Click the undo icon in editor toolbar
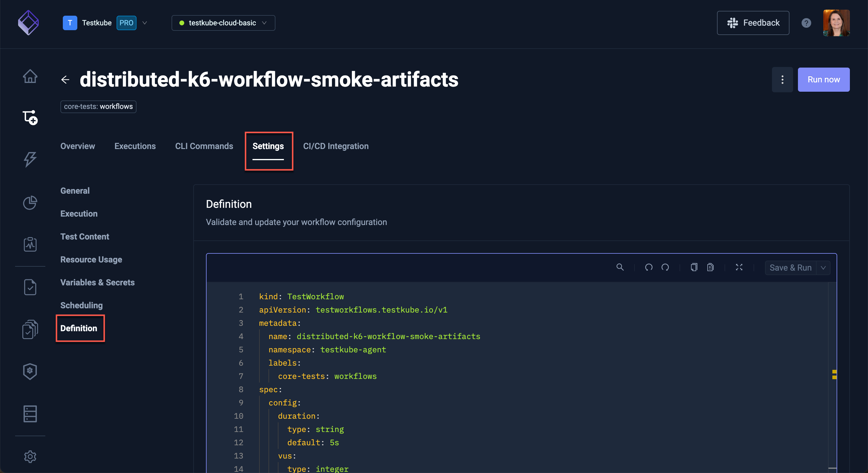Screen dimensions: 868x473 649,267
